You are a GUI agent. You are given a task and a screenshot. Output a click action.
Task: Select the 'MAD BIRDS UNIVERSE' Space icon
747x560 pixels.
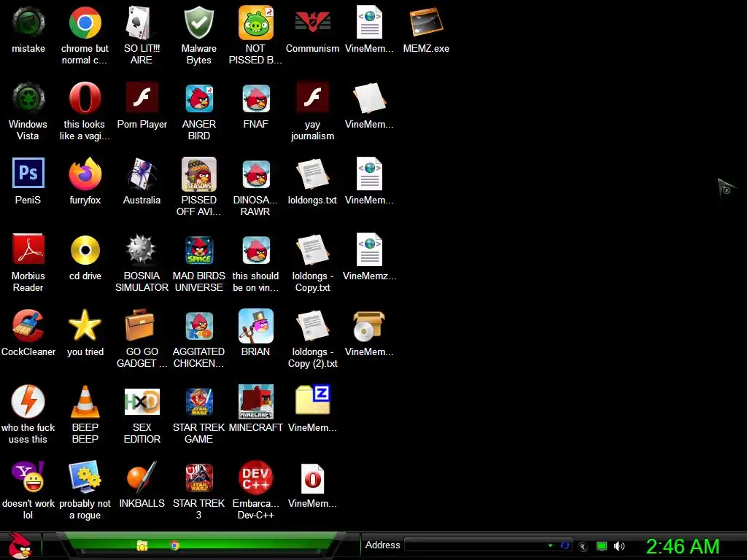(x=198, y=249)
